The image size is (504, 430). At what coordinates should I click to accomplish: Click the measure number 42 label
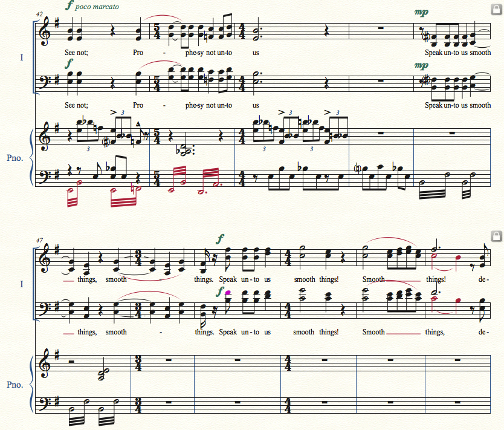[39, 14]
